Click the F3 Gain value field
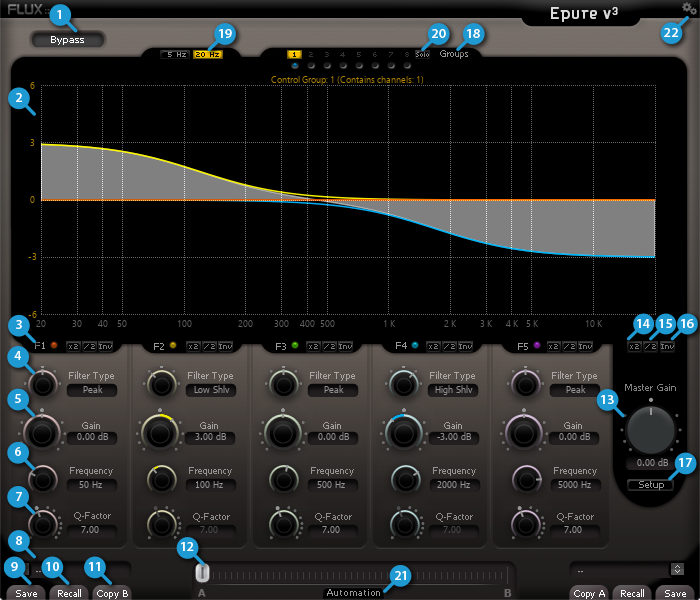 [x=330, y=437]
